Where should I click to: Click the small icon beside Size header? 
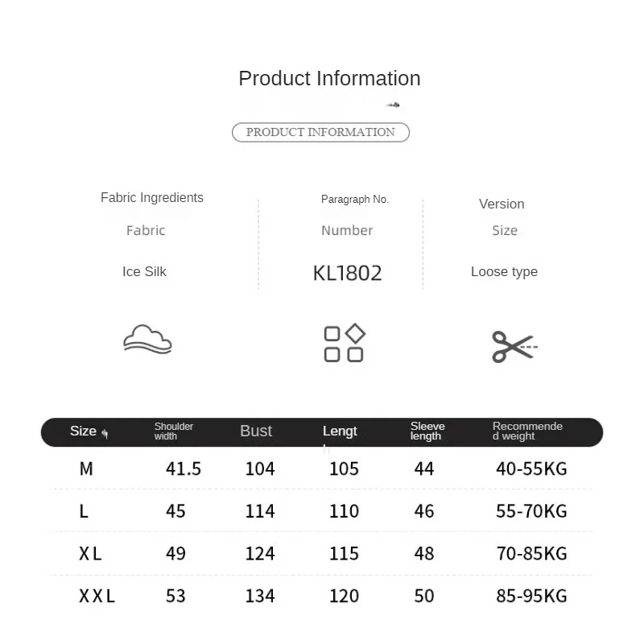105,434
